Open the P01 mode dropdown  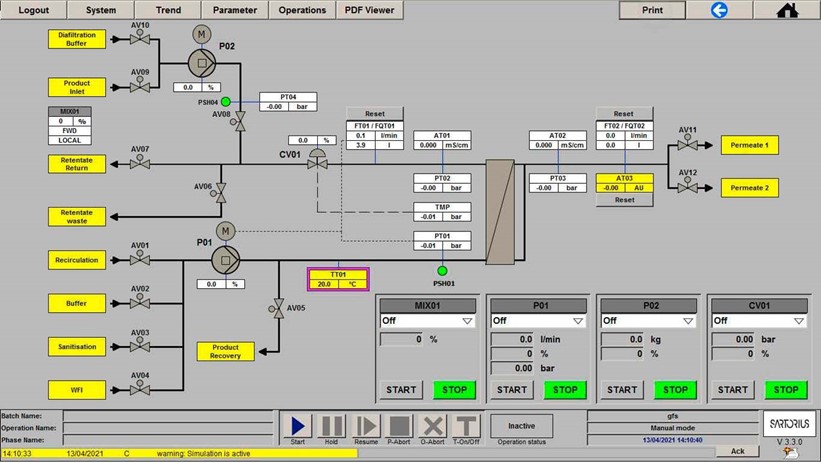coord(577,321)
